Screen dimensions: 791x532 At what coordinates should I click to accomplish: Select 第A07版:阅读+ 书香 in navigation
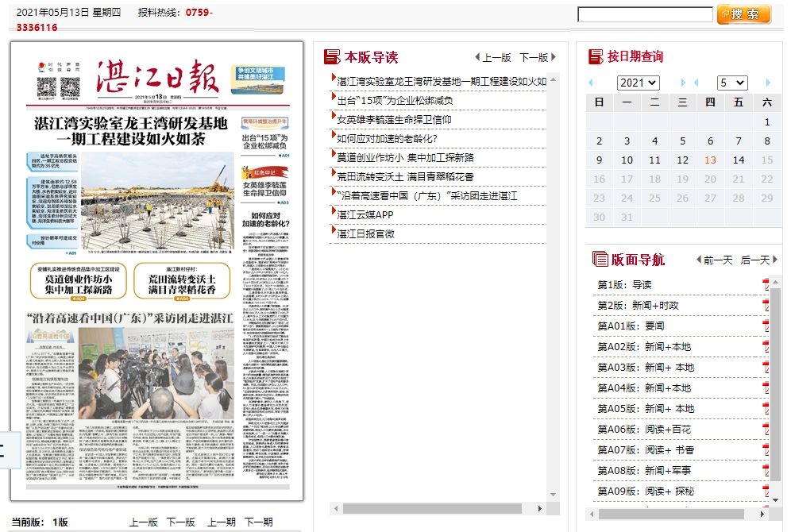pos(646,450)
